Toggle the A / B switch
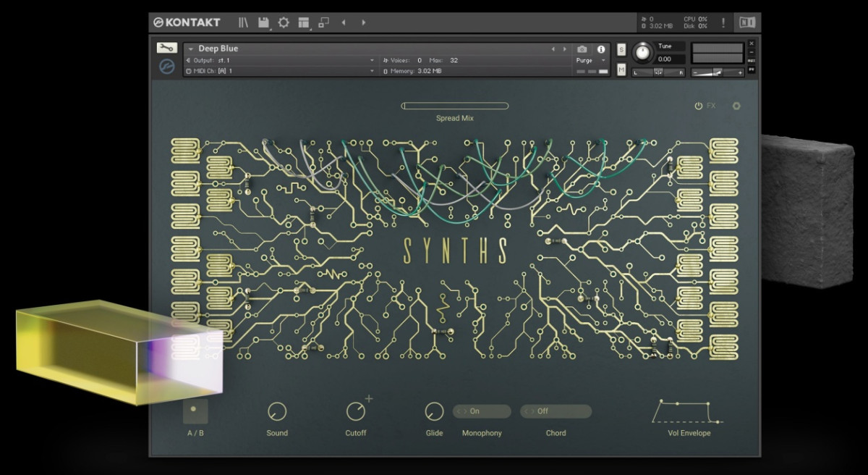Screen dimensions: 868x475 [195, 411]
